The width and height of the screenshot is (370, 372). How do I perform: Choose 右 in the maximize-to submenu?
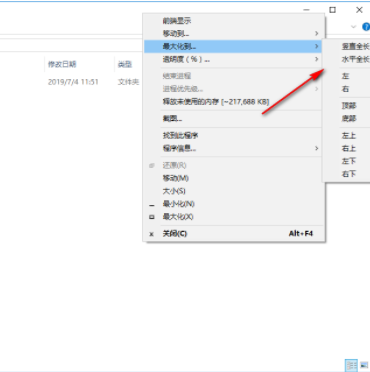tap(347, 89)
